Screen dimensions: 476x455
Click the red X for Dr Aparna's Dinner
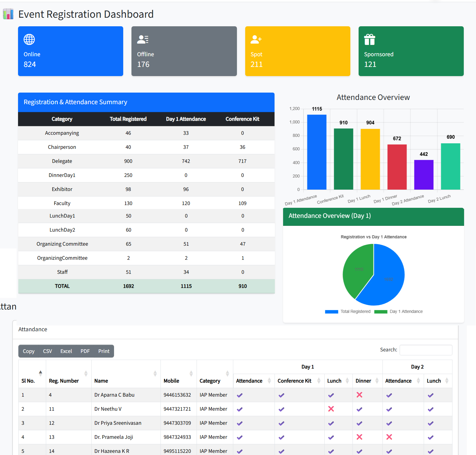[x=359, y=395]
